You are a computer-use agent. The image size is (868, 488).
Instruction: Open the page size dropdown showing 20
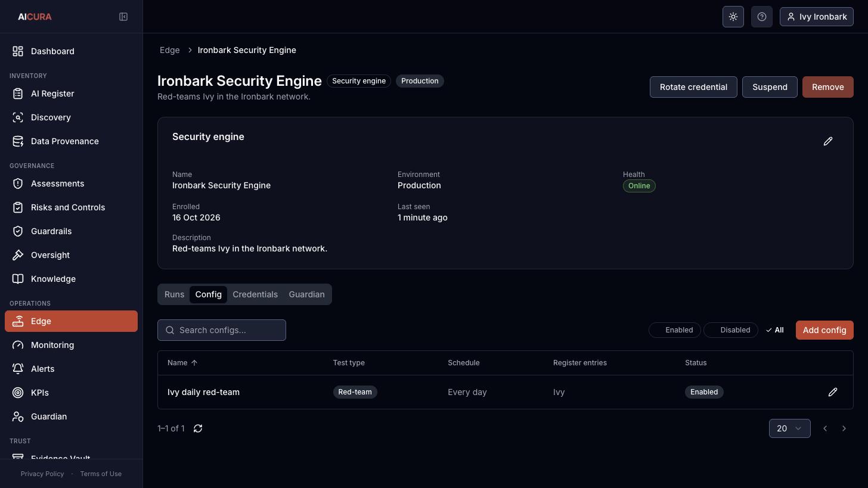pyautogui.click(x=790, y=428)
